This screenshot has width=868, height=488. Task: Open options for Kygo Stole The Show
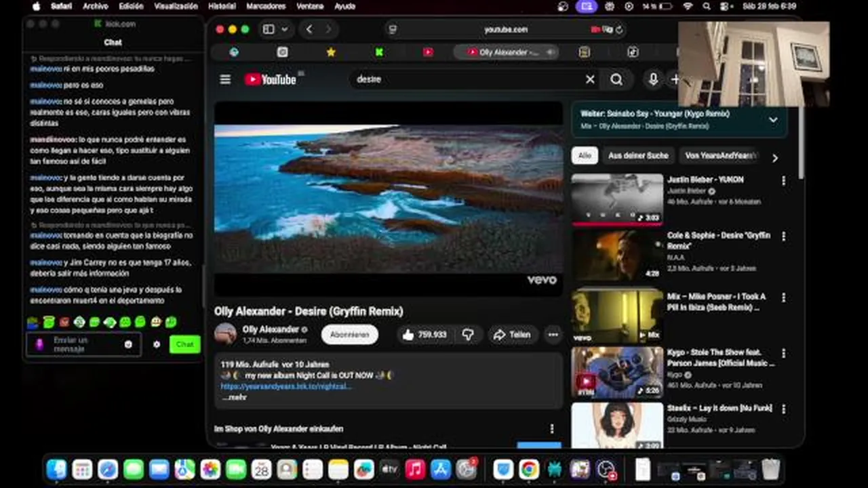[x=783, y=353]
